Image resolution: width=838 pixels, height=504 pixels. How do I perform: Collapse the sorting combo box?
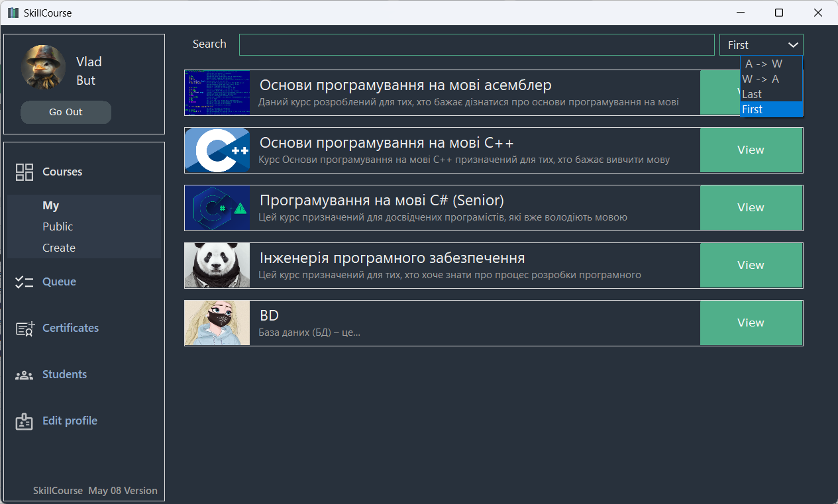(793, 44)
